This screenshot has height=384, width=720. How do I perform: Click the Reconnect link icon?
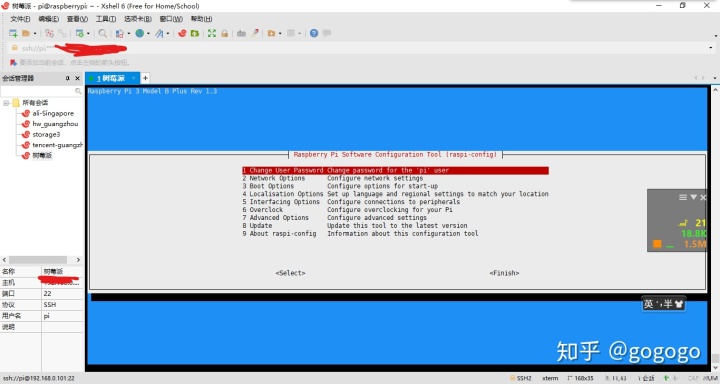click(x=62, y=33)
